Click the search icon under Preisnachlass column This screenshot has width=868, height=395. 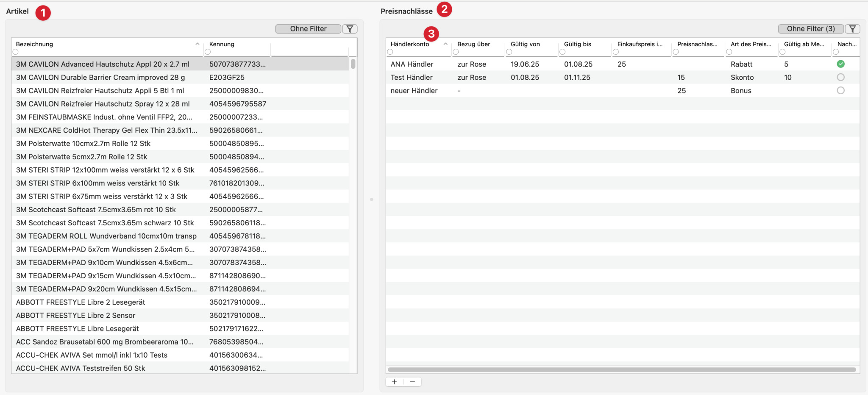[x=676, y=52]
